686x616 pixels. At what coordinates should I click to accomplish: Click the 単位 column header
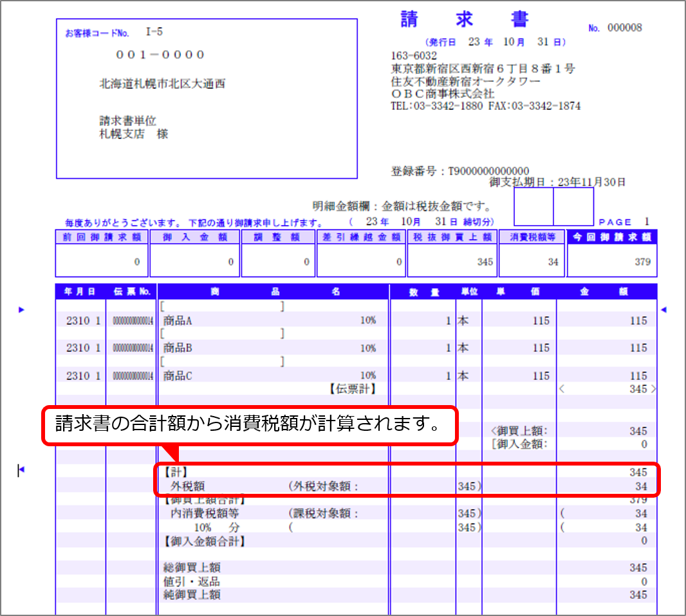click(x=469, y=292)
